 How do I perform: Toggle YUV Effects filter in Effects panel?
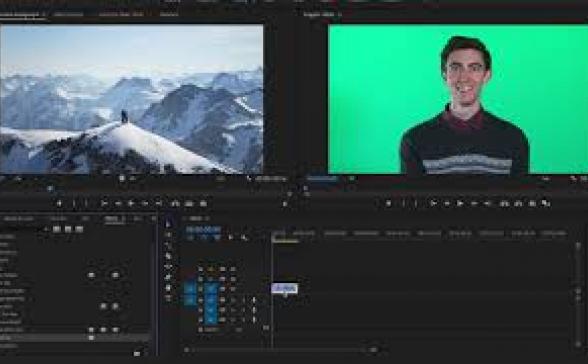coord(79,229)
